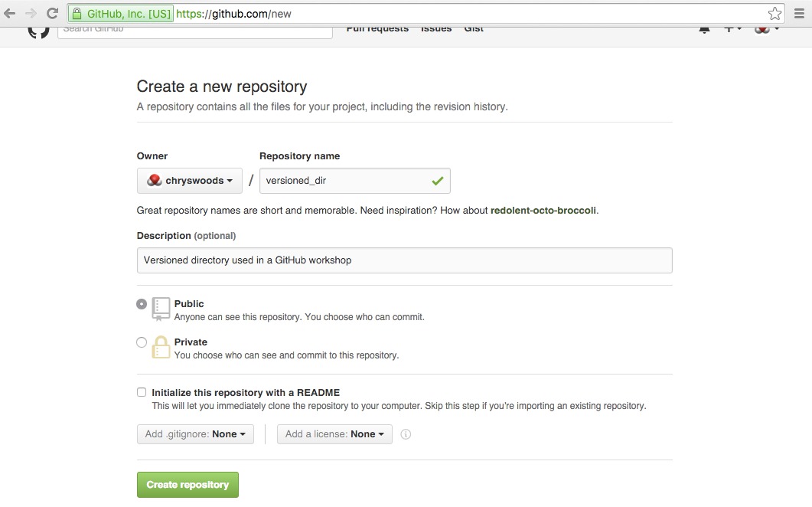Go back with the browser back arrow
The height and width of the screenshot is (507, 812).
click(x=9, y=14)
